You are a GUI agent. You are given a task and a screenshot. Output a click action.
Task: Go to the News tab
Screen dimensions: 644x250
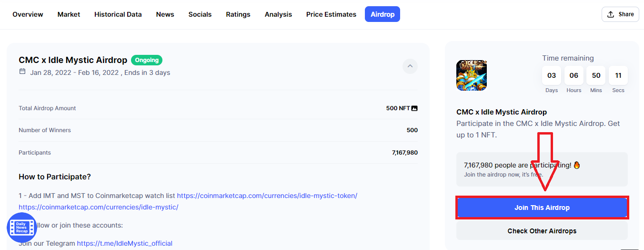tap(165, 14)
